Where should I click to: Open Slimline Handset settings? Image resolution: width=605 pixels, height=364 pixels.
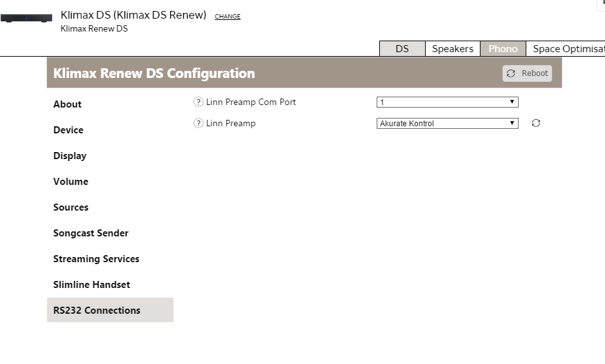point(92,285)
